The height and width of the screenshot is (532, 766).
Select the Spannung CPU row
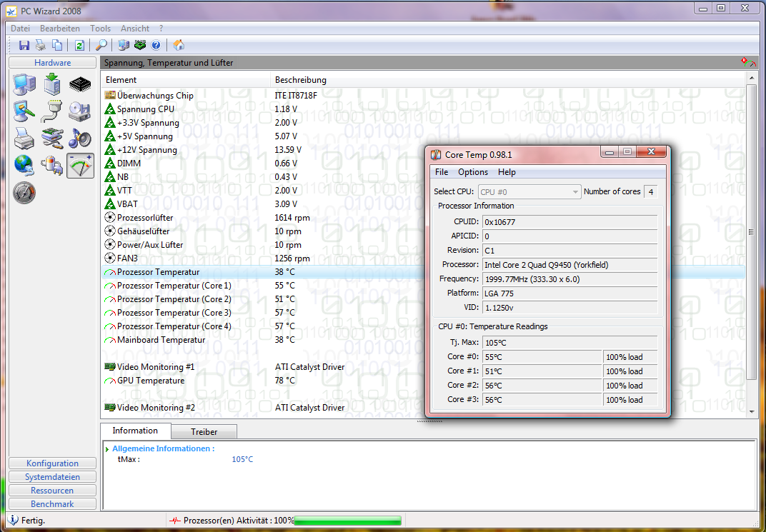pyautogui.click(x=423, y=109)
